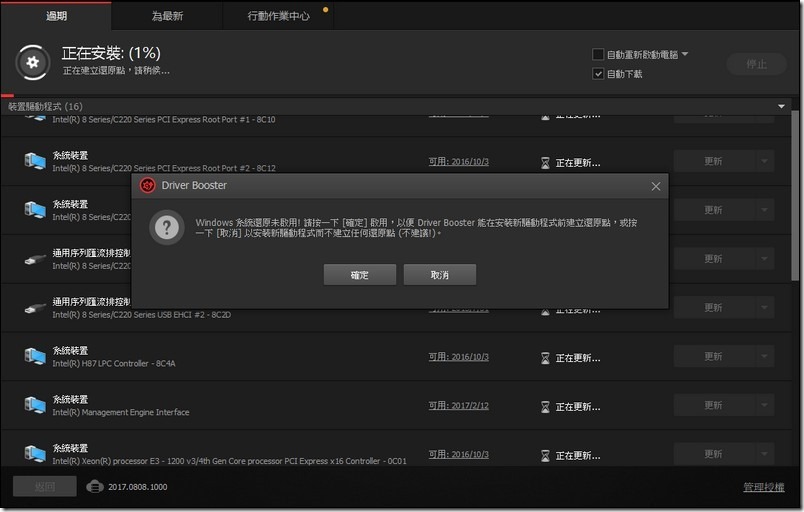Click the red installation progress bar
This screenshot has width=804, height=512.
(7, 95)
